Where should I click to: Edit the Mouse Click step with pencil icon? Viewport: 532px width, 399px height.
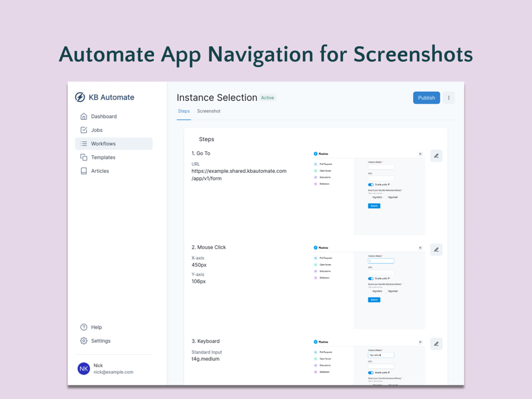click(x=436, y=250)
